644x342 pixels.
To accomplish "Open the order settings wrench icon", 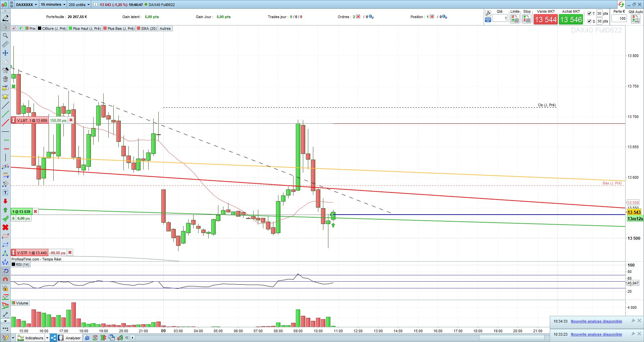I will click(x=488, y=13).
